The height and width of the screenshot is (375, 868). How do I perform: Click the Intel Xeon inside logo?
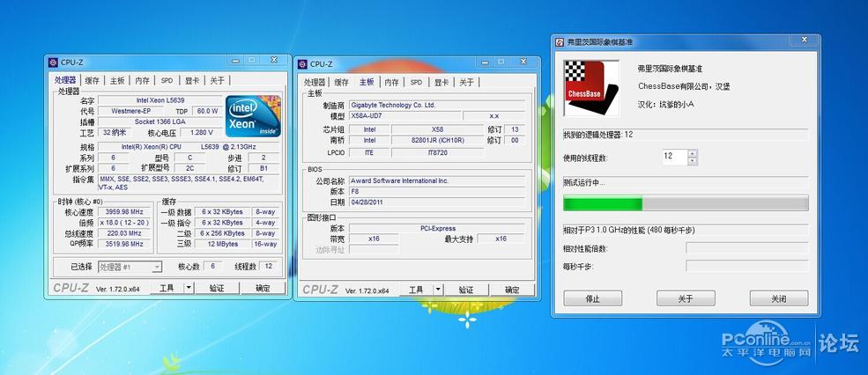click(253, 116)
